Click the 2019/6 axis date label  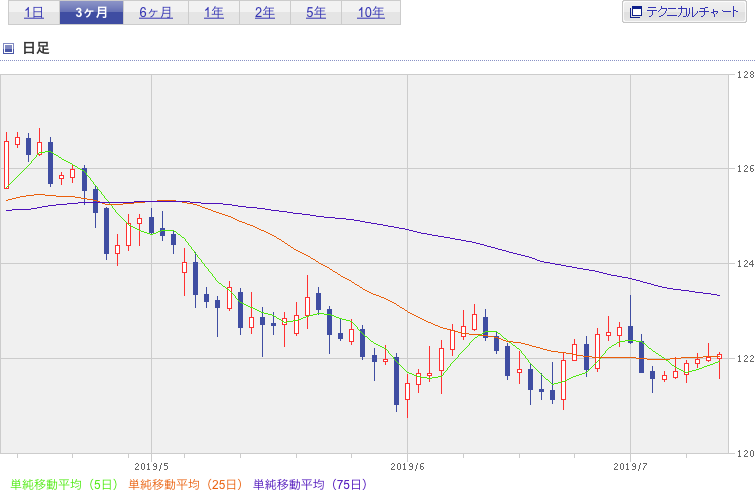coord(407,467)
